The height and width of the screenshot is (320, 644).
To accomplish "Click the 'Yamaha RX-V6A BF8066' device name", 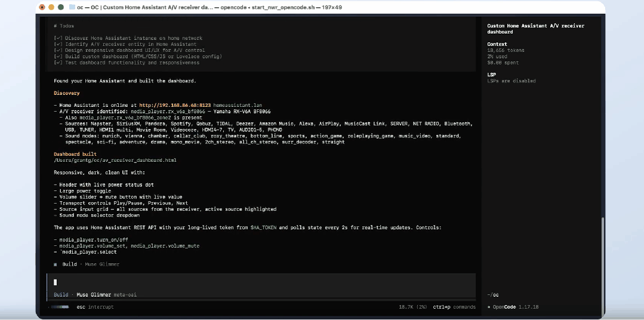I will (242, 111).
